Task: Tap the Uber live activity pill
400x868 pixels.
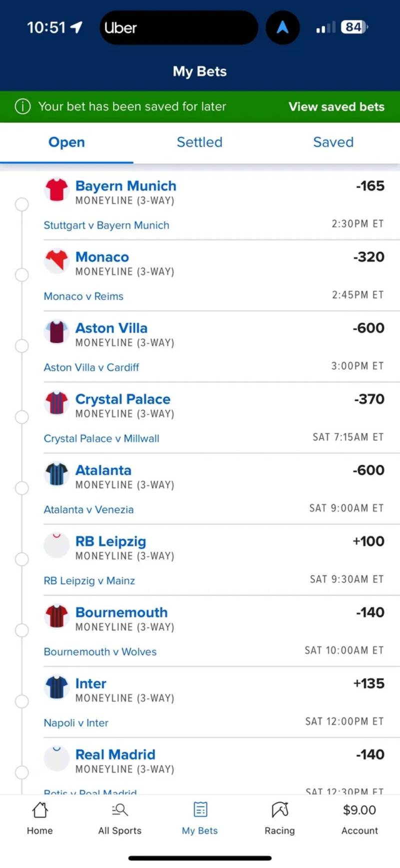Action: (178, 28)
